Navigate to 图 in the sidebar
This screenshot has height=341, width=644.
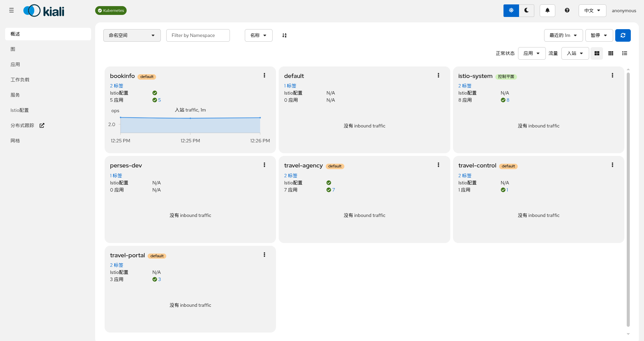click(x=13, y=49)
